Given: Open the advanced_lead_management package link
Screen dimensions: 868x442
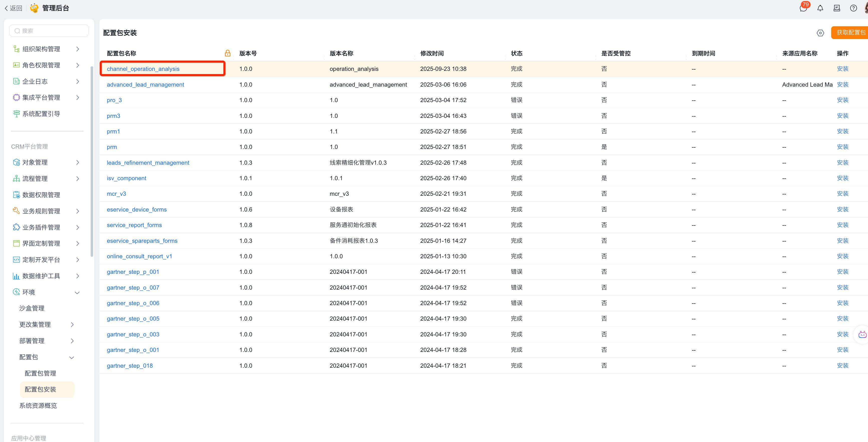Looking at the screenshot, I should click(145, 85).
